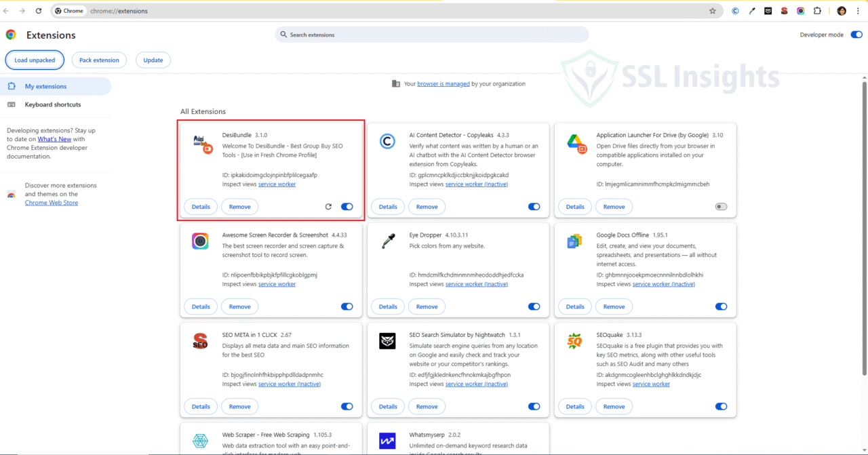This screenshot has width=868, height=455.
Task: Open the Chrome Web Store link
Action: coord(51,202)
